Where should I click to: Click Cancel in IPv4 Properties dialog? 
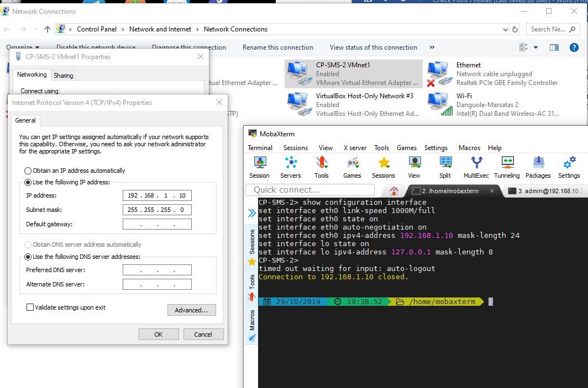click(x=203, y=334)
